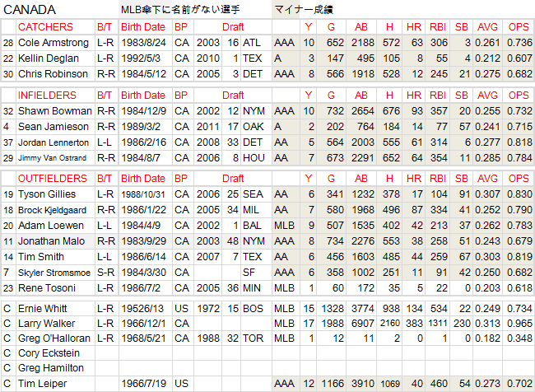Click Jimmy Van Ostrand's draft team HOU

pyautogui.click(x=254, y=158)
